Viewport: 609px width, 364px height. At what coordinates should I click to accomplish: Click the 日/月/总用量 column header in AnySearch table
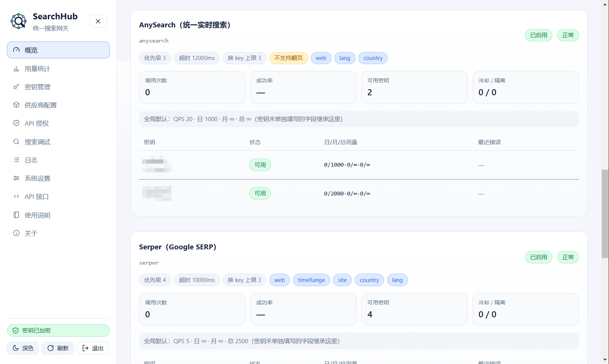coord(341,142)
